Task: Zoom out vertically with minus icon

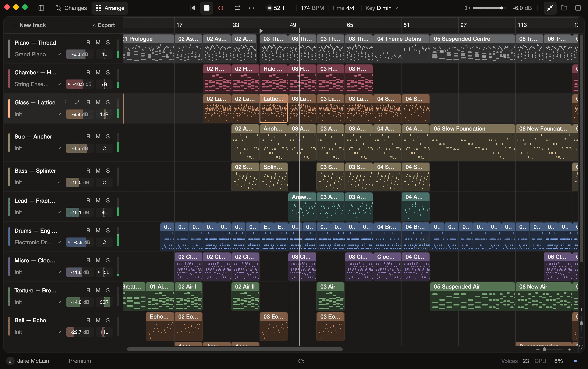Action: [581, 337]
